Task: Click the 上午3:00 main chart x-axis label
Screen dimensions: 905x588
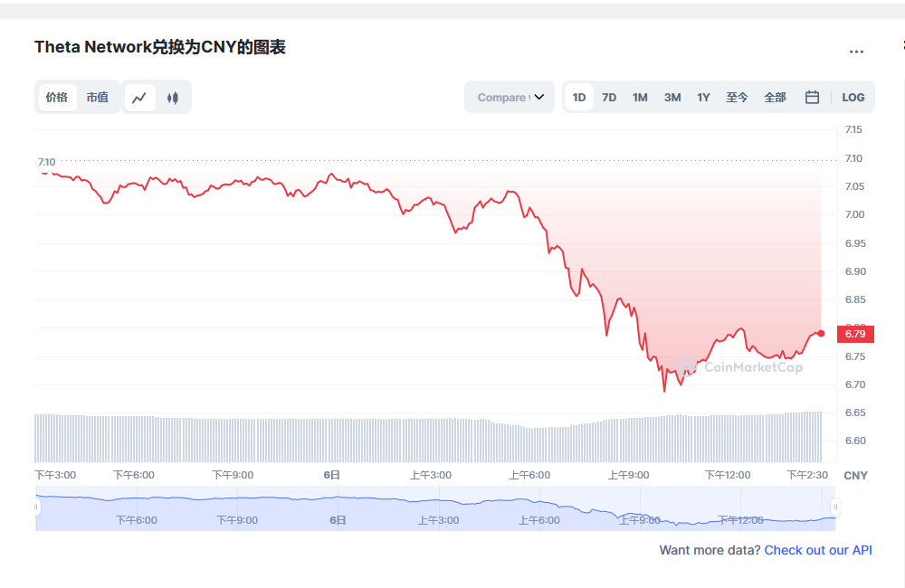Action: coord(431,475)
